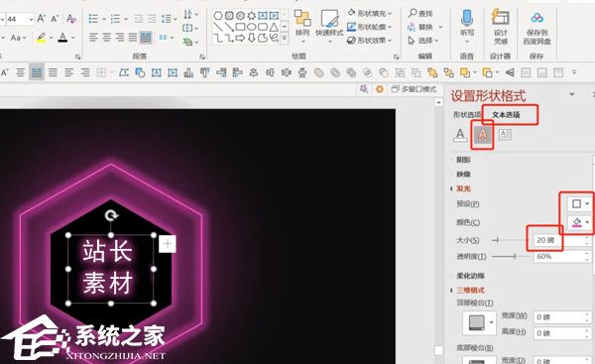Screen dimensions: 595x364
Task: Select the rectangle shape in the shapes gallery
Action: coord(240,27)
